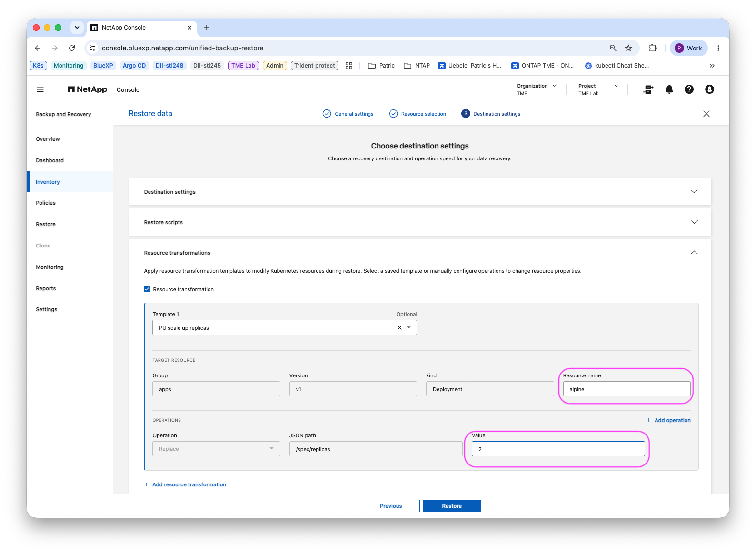Open the Trident protect bookmark
Image resolution: width=756 pixels, height=553 pixels.
pos(315,66)
